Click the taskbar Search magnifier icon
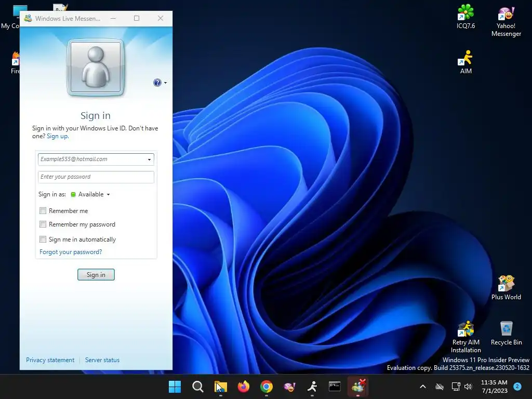The height and width of the screenshot is (399, 532). coord(197,387)
